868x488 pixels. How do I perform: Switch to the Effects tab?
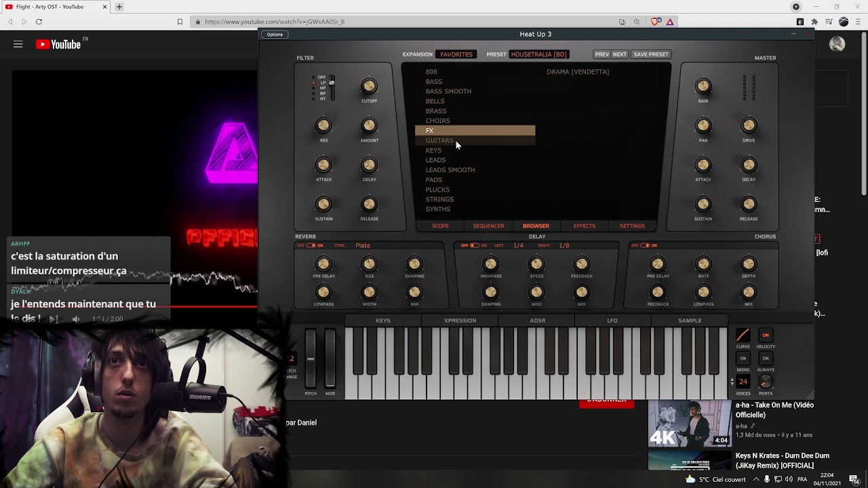coord(585,226)
